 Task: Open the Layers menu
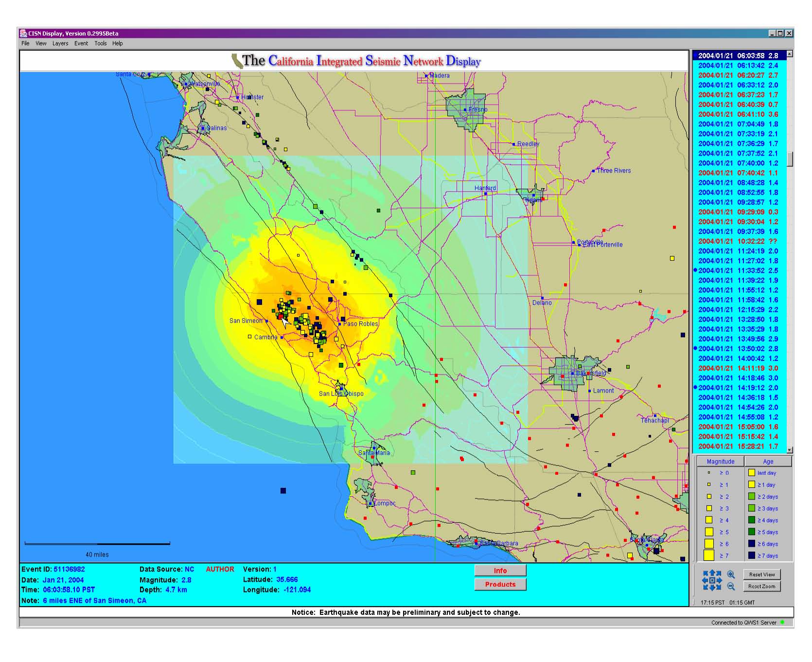click(x=60, y=43)
